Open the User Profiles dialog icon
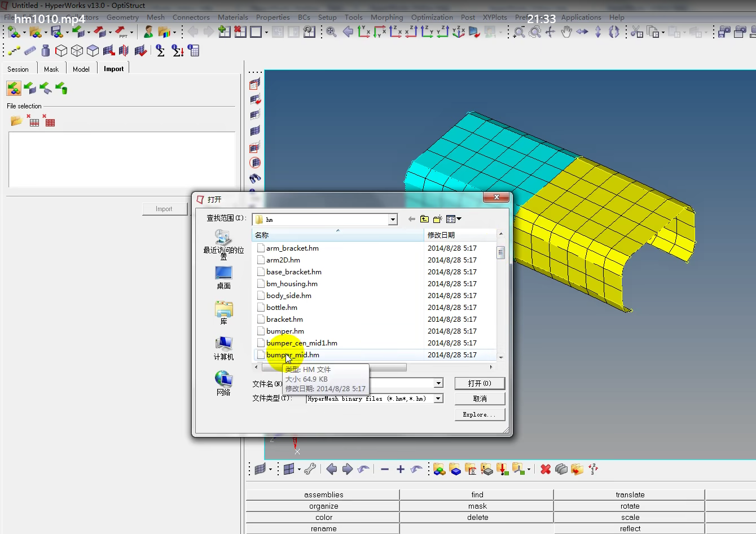 click(148, 32)
